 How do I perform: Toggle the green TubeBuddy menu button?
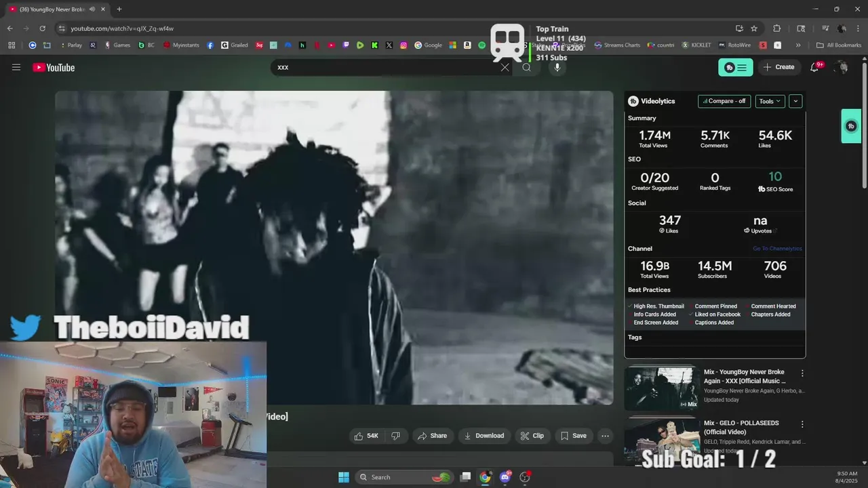coord(736,67)
